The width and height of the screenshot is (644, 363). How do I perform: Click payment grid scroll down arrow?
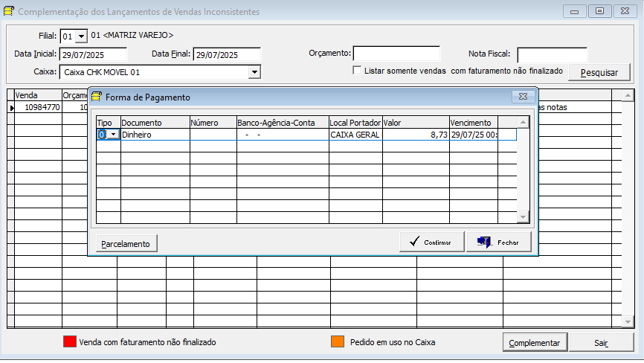523,216
